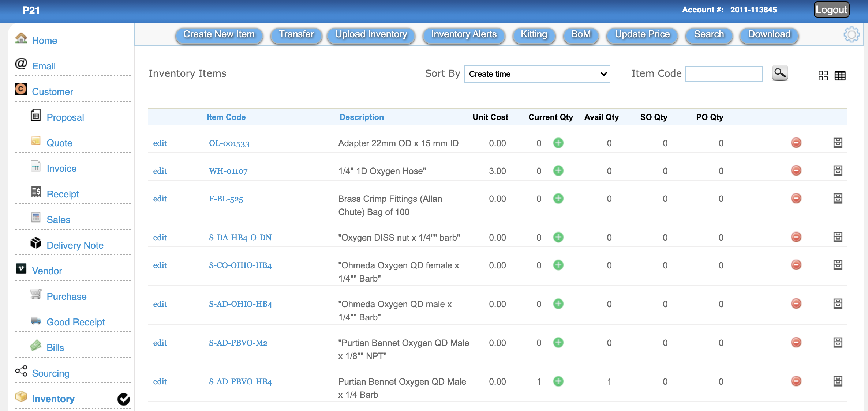Screen dimensions: 868x411
Task: Switch to grid tile view icon
Action: tap(823, 76)
